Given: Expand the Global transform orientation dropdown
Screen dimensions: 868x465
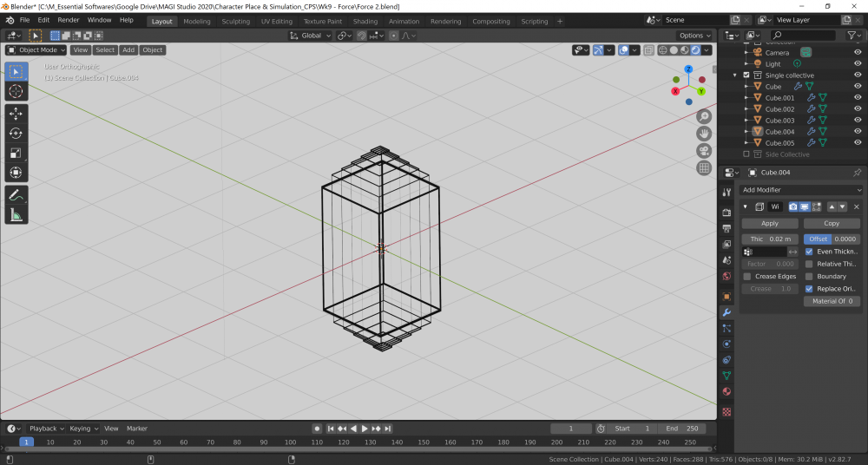Looking at the screenshot, I should pyautogui.click(x=310, y=36).
